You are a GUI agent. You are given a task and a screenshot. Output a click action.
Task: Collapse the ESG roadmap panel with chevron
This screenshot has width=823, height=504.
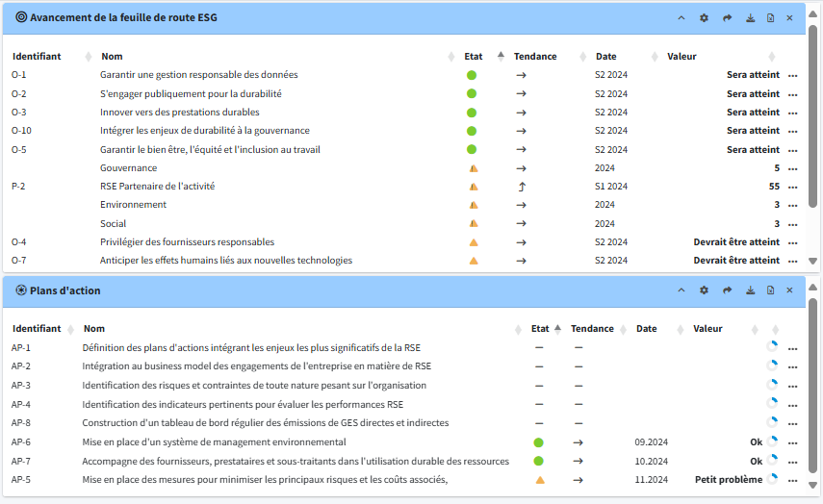coord(682,18)
